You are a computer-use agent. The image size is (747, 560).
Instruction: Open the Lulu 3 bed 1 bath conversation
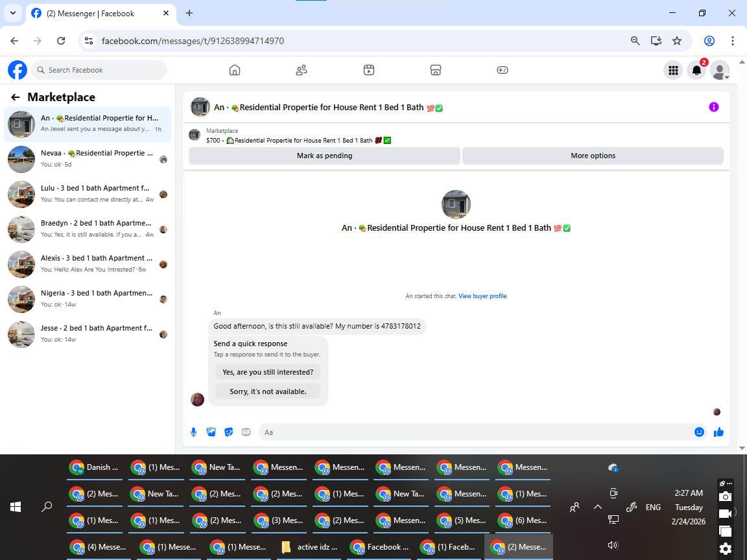(88, 194)
